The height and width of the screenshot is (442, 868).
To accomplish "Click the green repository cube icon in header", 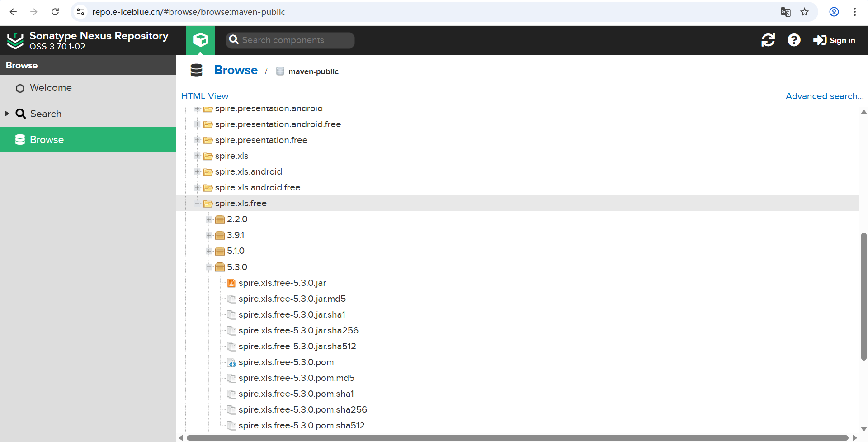I will tap(200, 40).
